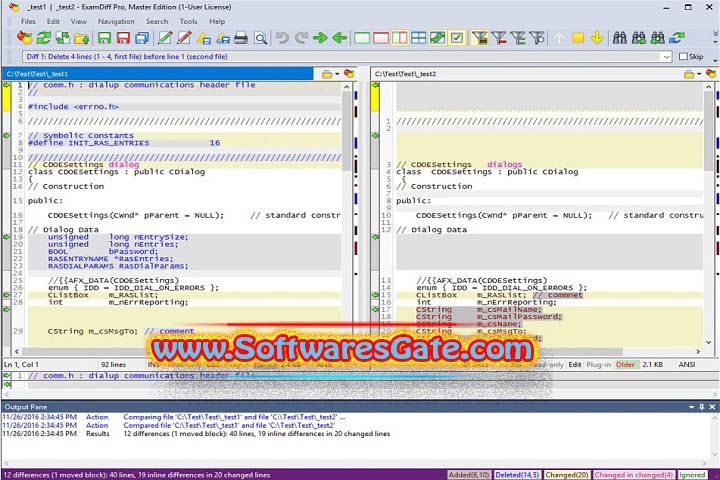Toggle the side-by-side two pane view

tap(399, 38)
